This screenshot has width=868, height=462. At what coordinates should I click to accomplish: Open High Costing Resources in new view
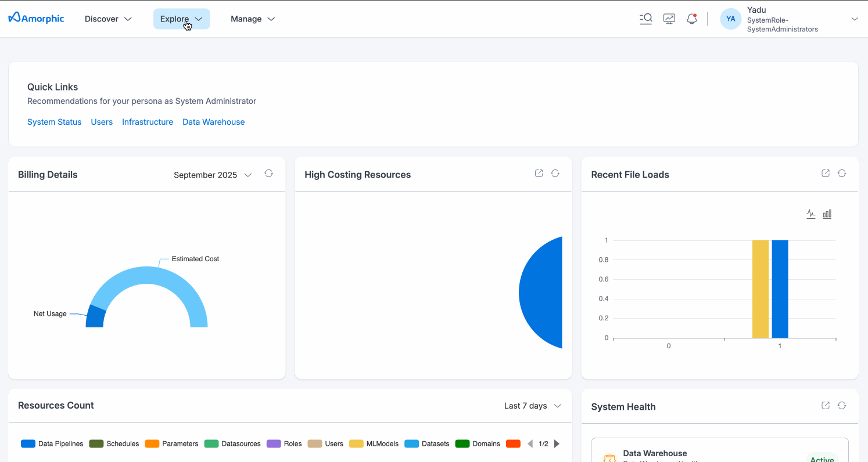tap(539, 174)
